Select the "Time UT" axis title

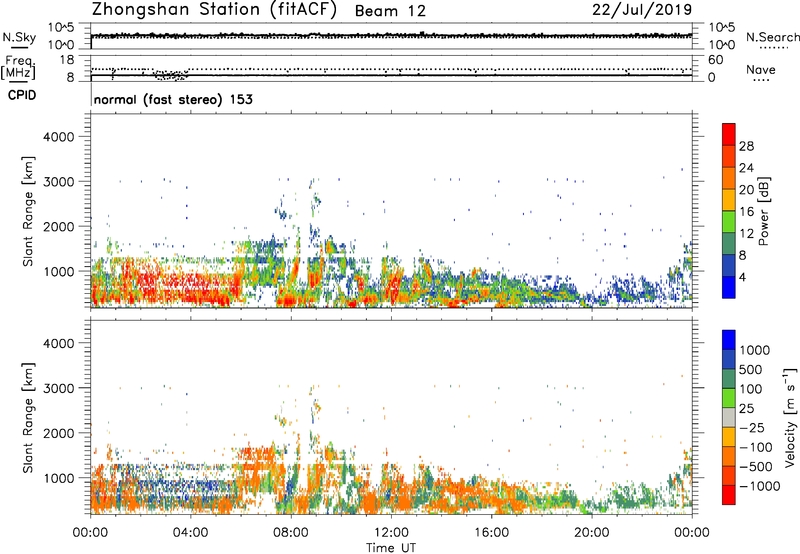point(391,548)
